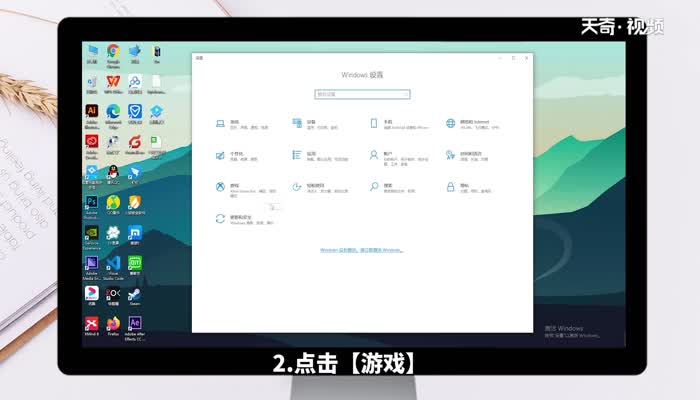
Task: Select the blue Maxthon-style browser shortcut
Action: (x=135, y=235)
